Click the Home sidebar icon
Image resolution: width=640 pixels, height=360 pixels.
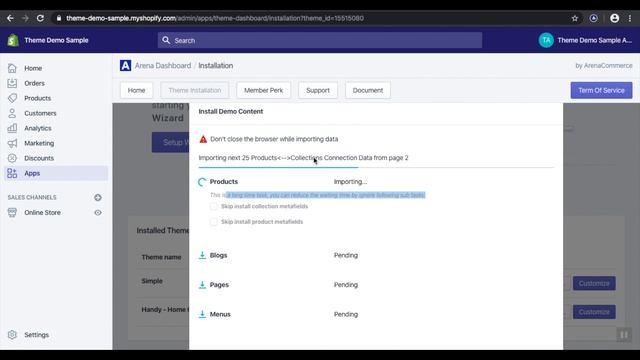(12, 68)
